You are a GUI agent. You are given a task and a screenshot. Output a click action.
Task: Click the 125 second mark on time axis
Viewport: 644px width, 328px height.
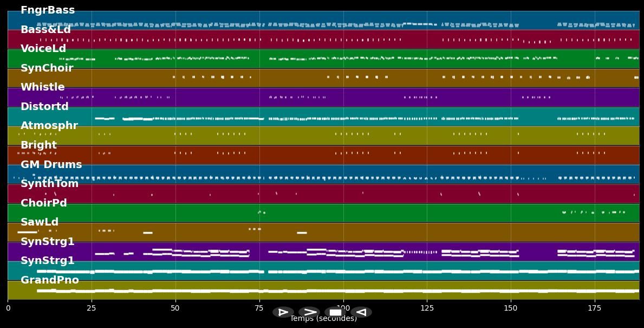[427, 308]
